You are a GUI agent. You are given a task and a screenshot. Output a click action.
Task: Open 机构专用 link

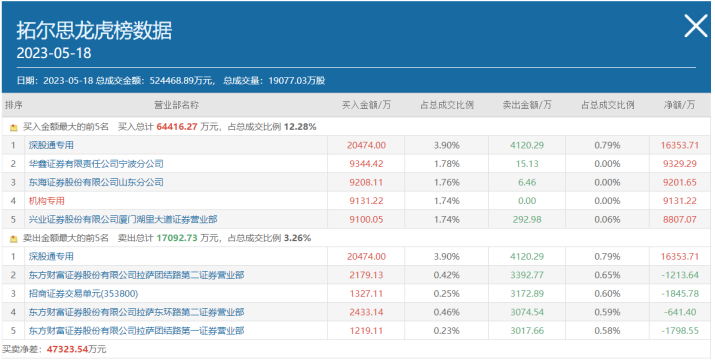tap(47, 201)
